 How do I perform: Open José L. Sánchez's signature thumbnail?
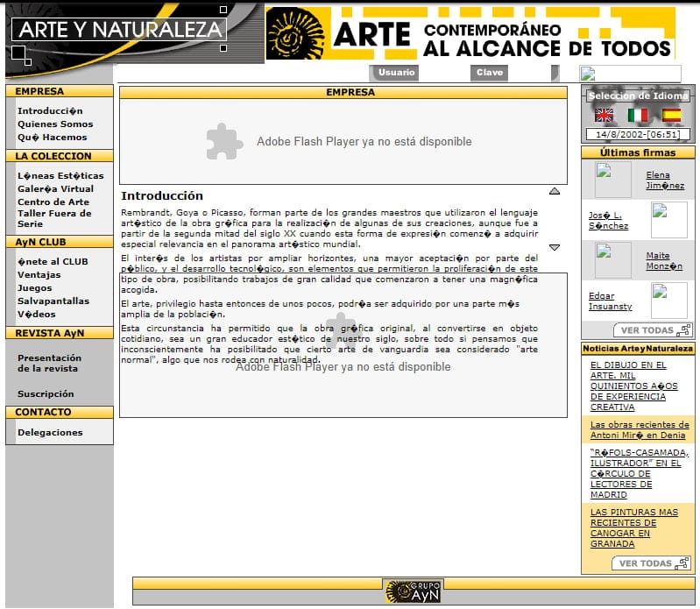(668, 220)
